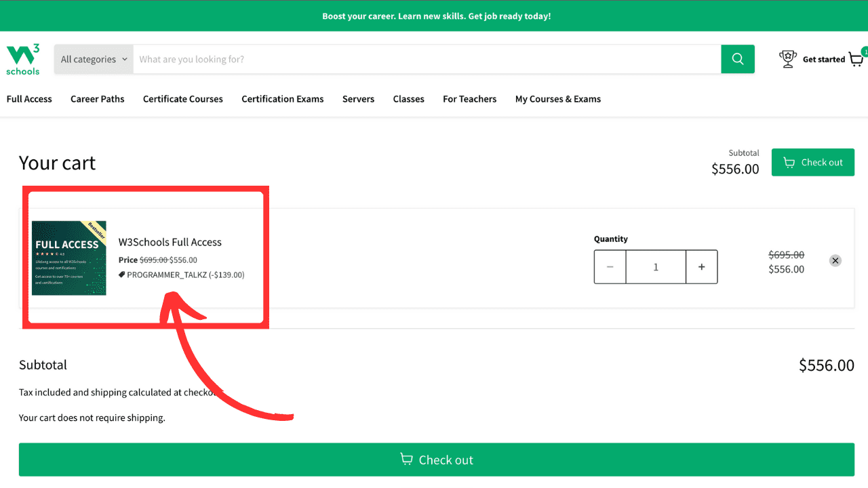Open the W3Schools Full Access product link
Image resolution: width=868 pixels, height=488 pixels.
[170, 242]
